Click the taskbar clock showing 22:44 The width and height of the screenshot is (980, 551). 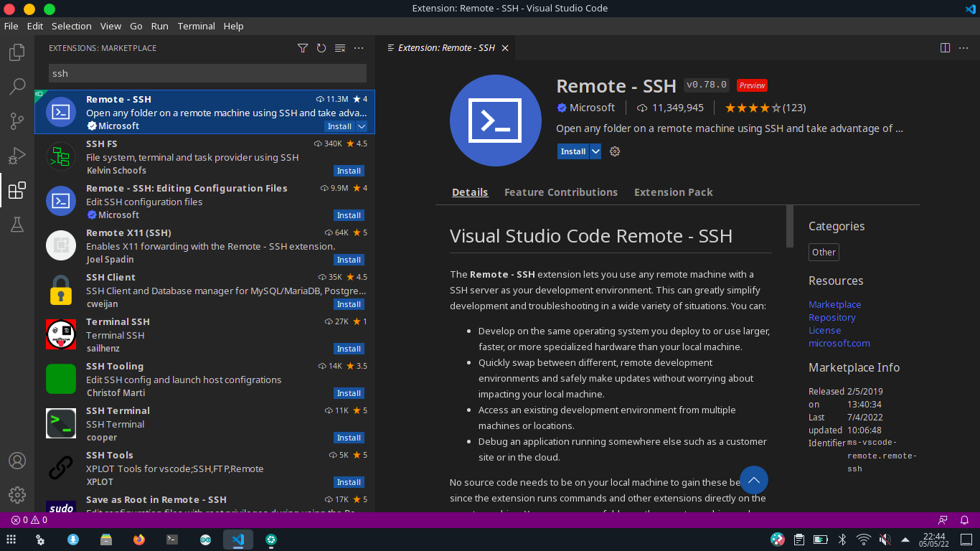[934, 540]
